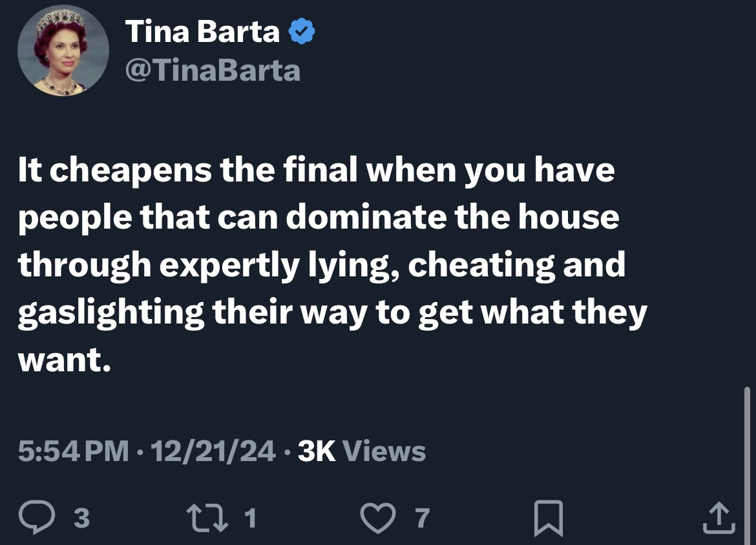Click the word 'want.' ending the tweet
The height and width of the screenshot is (545, 756).
65,360
